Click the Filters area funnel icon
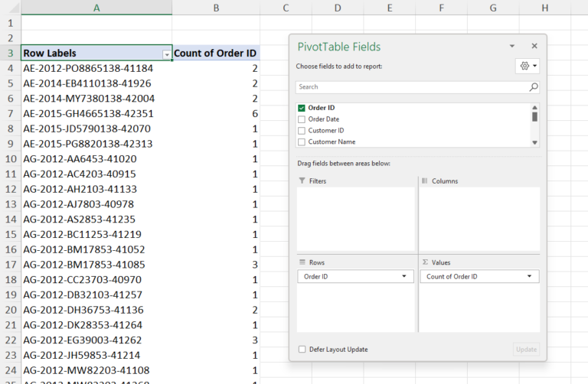Screen dimensions: 588x384 [302, 181]
